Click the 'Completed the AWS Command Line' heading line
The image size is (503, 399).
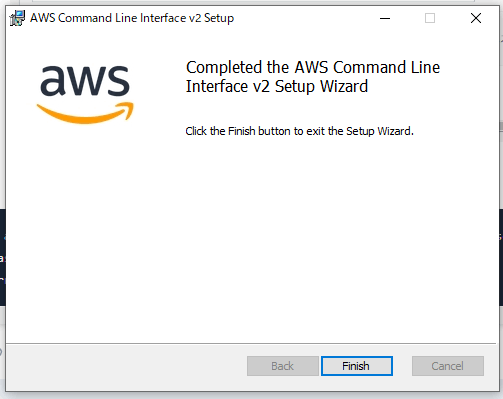313,67
